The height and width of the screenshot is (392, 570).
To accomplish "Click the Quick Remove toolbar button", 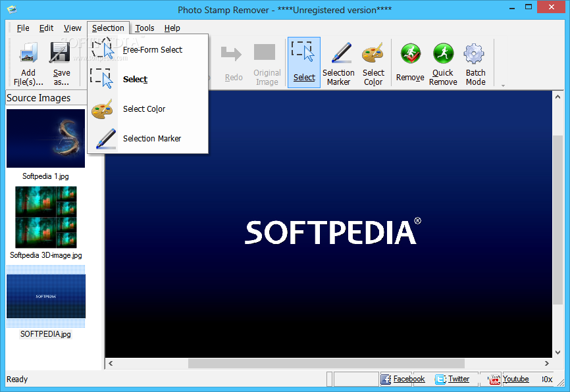I will 443,62.
